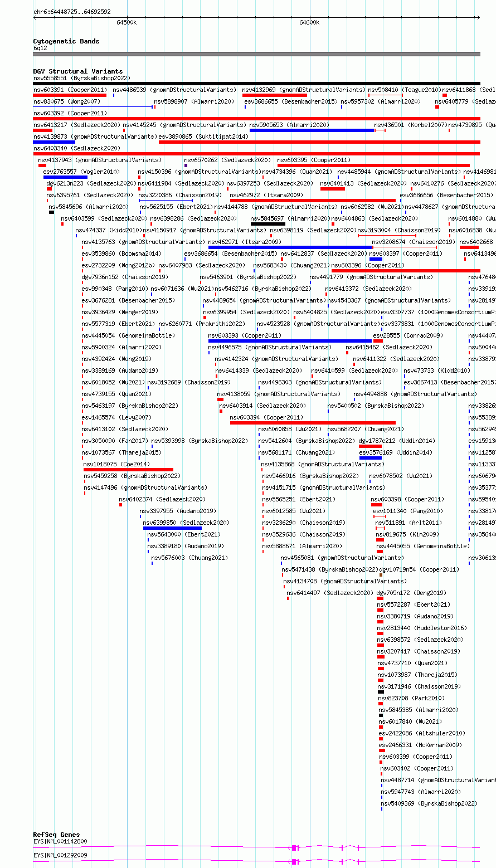Click the nsv6414497 (Sedlazeck2020) label

pos(330,593)
